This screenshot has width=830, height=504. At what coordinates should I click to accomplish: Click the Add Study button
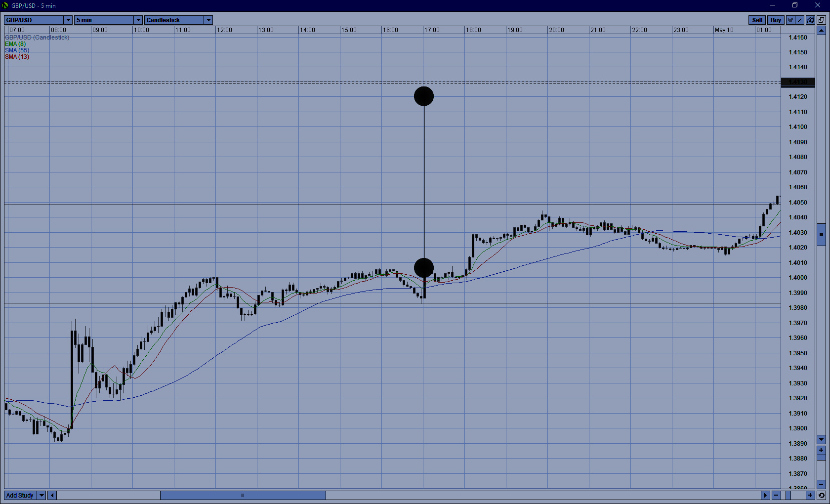click(x=20, y=495)
